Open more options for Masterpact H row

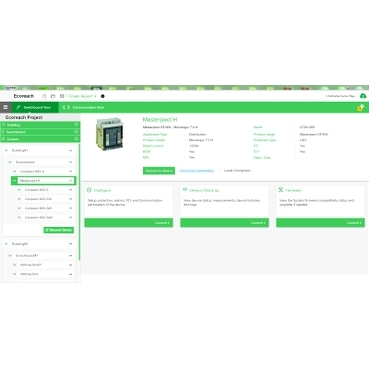click(70, 181)
